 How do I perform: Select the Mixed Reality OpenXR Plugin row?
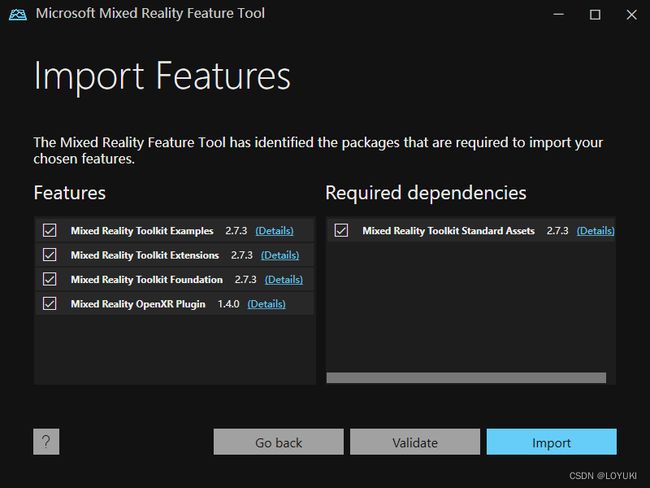click(175, 303)
